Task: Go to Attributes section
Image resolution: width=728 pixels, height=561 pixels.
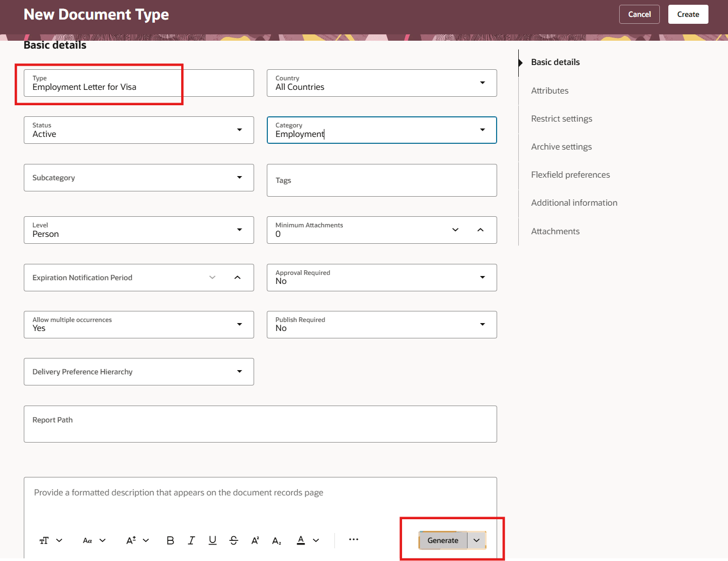Action: (549, 91)
